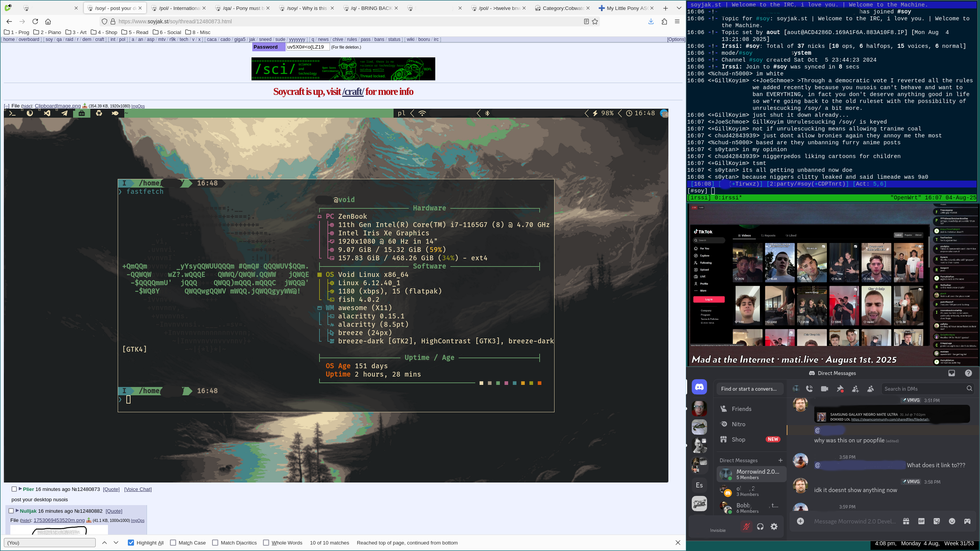Open the Discord inbox icon
Viewport: 980px width, 551px height.
(952, 373)
